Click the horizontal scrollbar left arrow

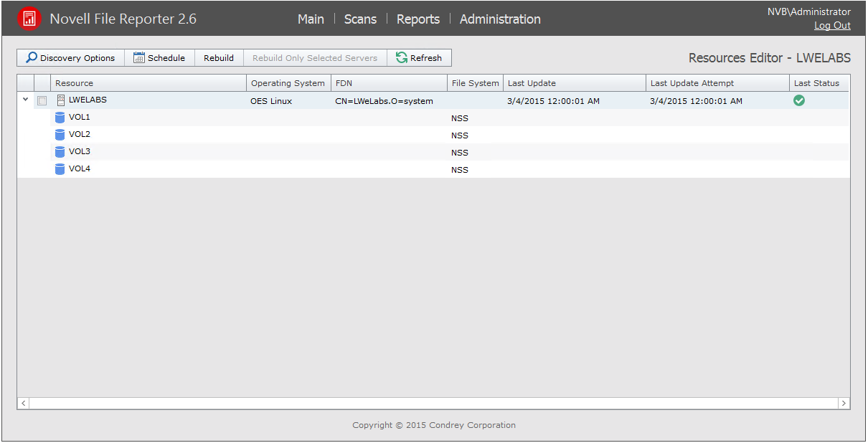[x=23, y=404]
